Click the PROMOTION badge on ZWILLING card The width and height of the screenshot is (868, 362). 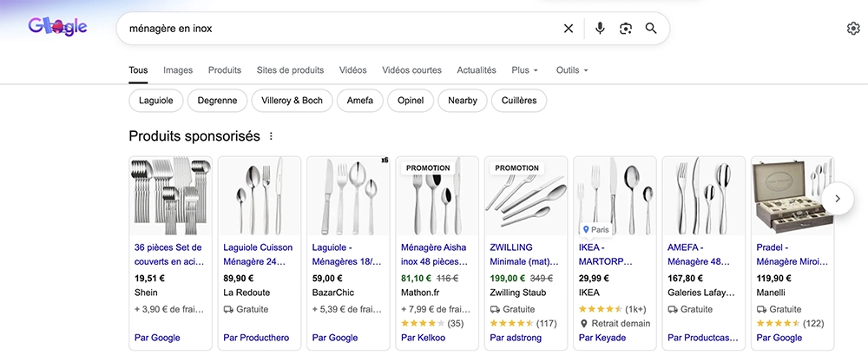coord(517,168)
